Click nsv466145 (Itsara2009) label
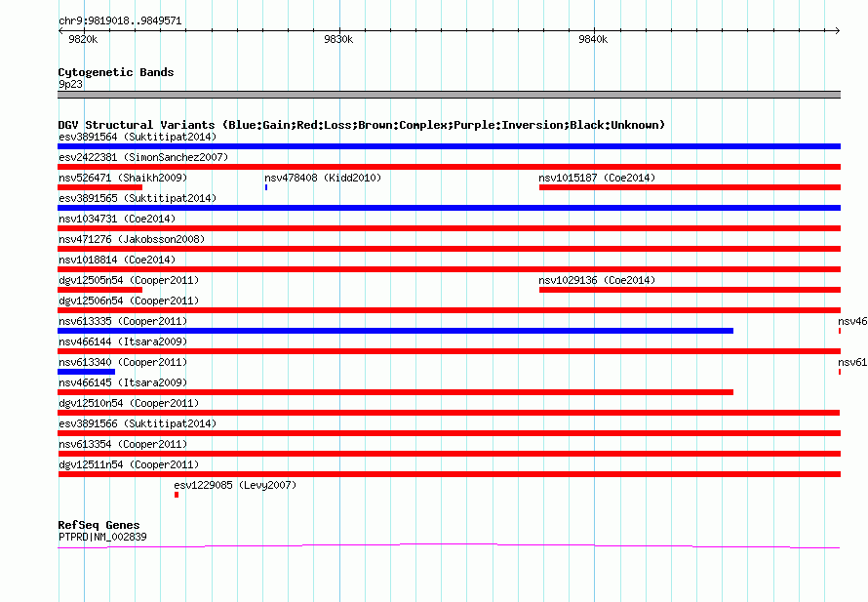 click(x=123, y=382)
